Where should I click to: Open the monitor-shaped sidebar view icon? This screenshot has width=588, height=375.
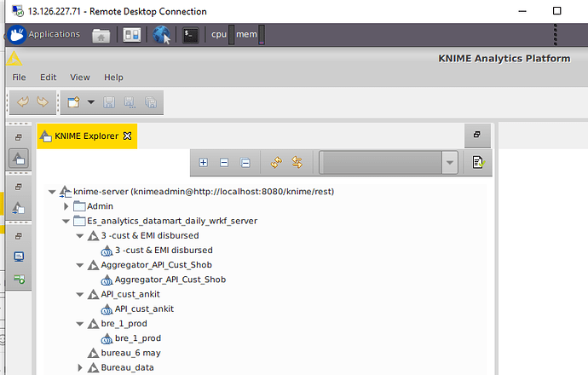click(x=19, y=257)
